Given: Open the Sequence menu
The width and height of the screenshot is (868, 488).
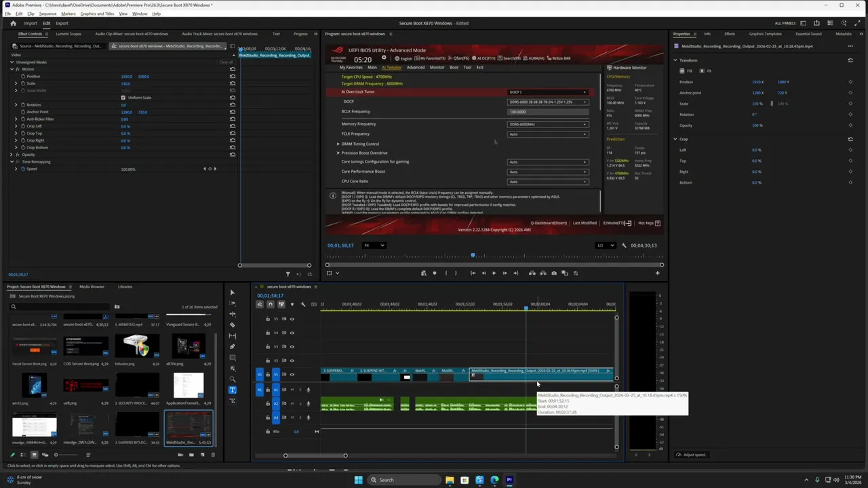Looking at the screenshot, I should [x=47, y=14].
